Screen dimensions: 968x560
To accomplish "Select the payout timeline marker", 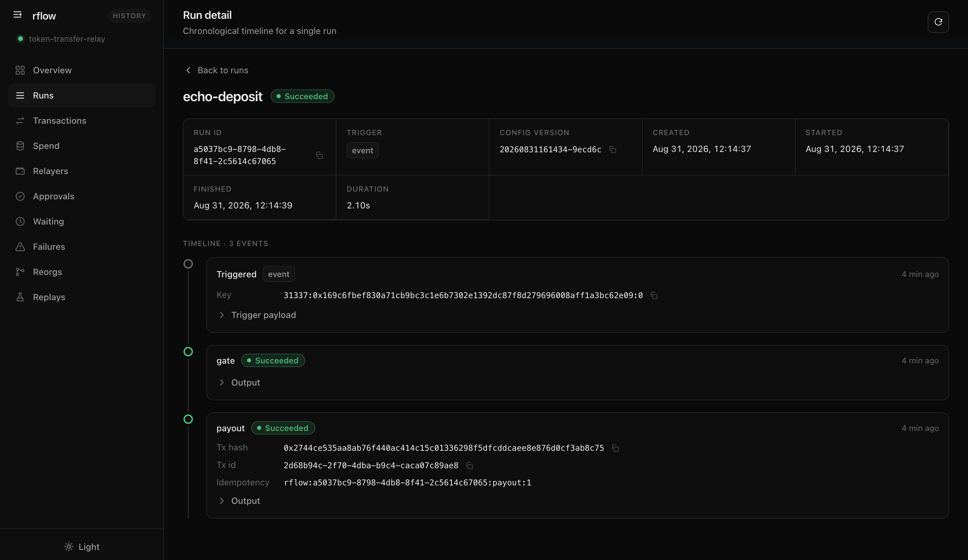I will [x=188, y=419].
